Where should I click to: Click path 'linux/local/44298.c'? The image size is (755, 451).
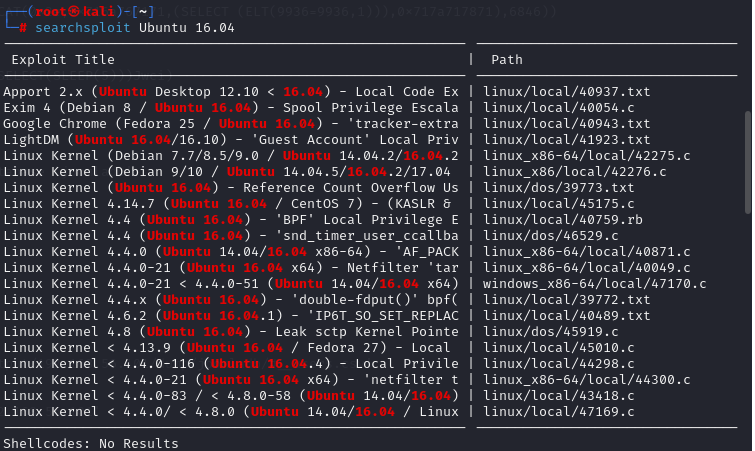point(559,363)
